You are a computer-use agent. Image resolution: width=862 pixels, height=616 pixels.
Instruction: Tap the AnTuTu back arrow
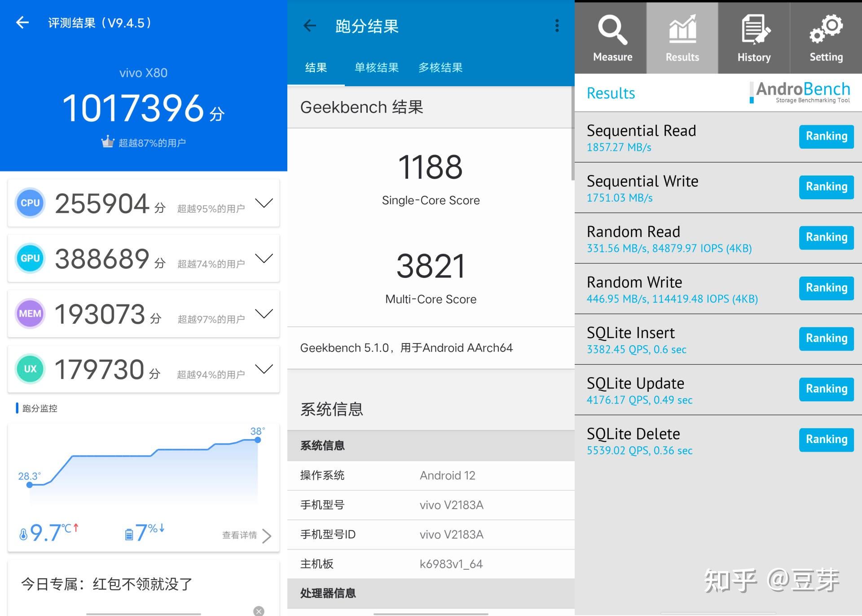[22, 22]
